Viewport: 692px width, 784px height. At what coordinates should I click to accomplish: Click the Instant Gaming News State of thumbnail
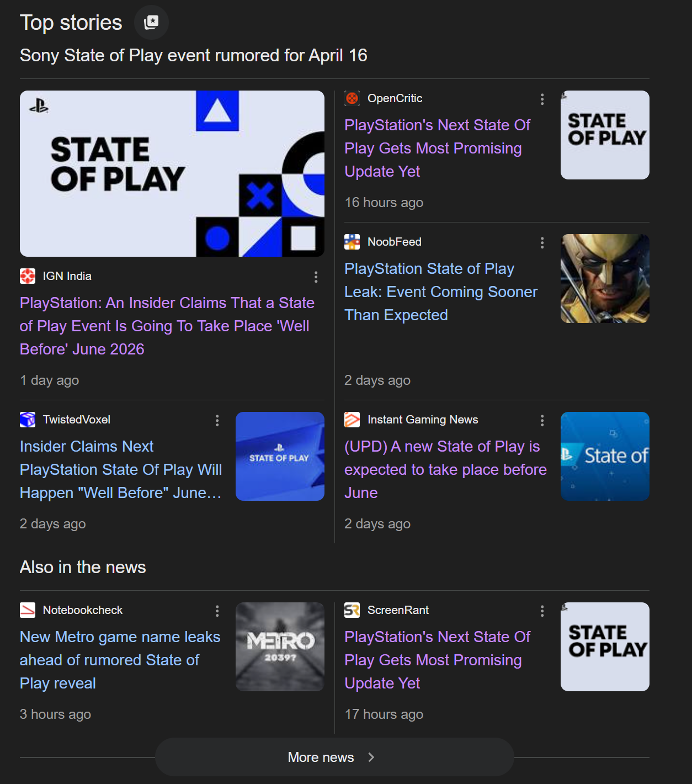[605, 456]
